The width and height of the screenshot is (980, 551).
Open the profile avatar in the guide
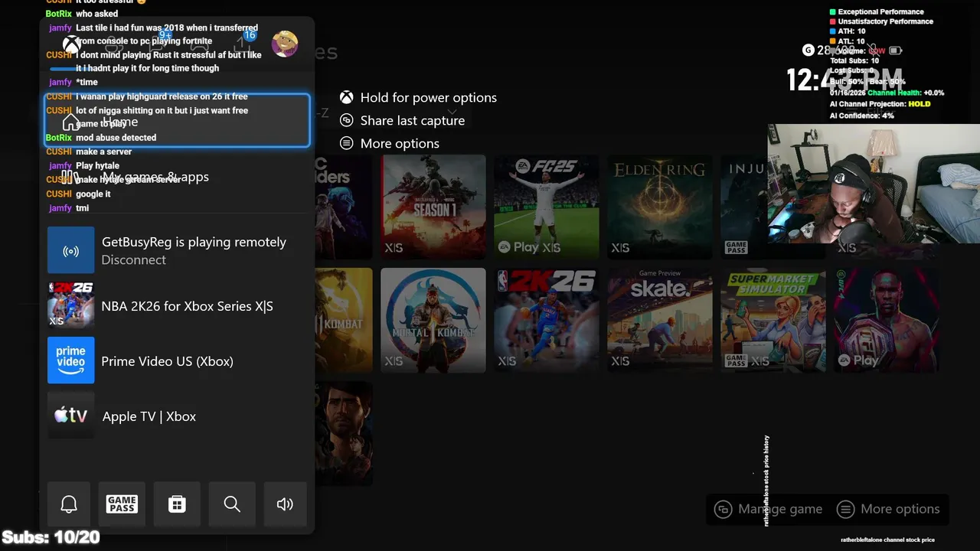point(285,44)
